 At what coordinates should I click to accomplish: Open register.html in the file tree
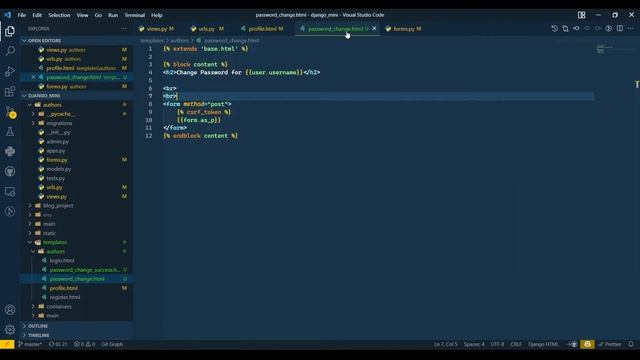64,297
